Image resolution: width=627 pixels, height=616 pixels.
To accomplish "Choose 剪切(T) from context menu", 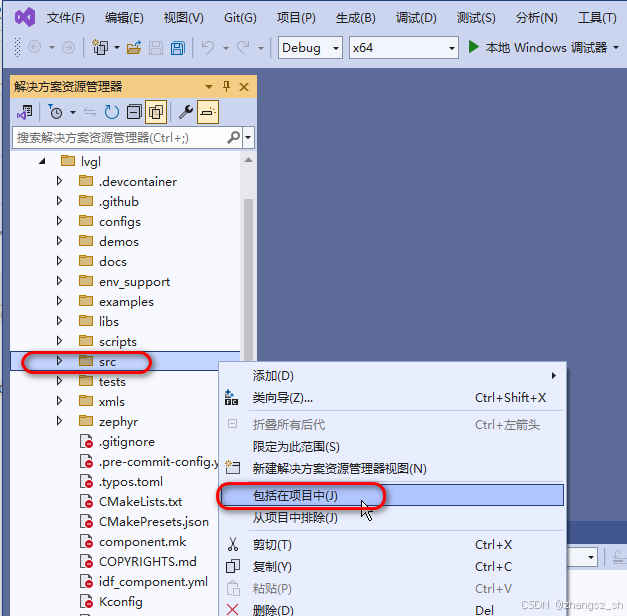I will [393, 544].
